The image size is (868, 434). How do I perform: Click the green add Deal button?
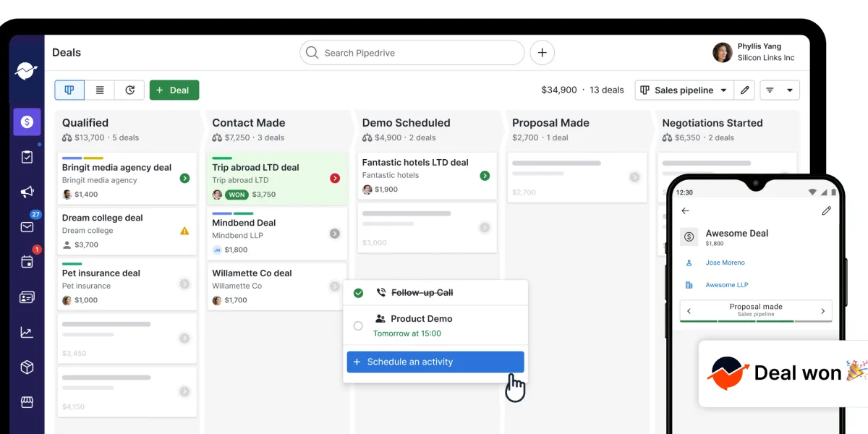tap(174, 90)
